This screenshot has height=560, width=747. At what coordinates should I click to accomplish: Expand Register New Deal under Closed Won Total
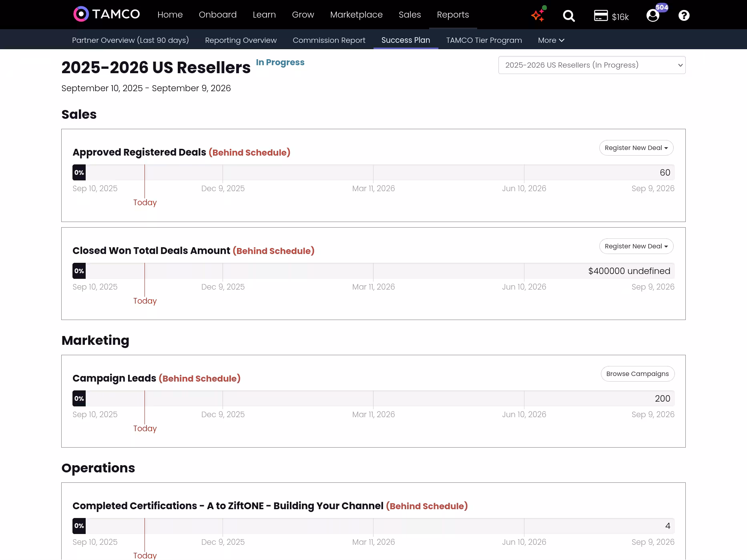click(636, 246)
